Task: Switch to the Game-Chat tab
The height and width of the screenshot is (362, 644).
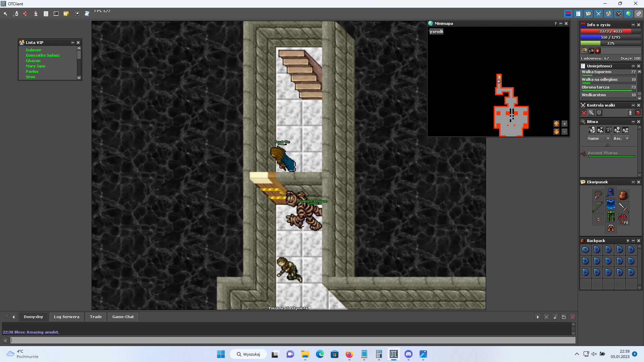Action: coord(123,317)
